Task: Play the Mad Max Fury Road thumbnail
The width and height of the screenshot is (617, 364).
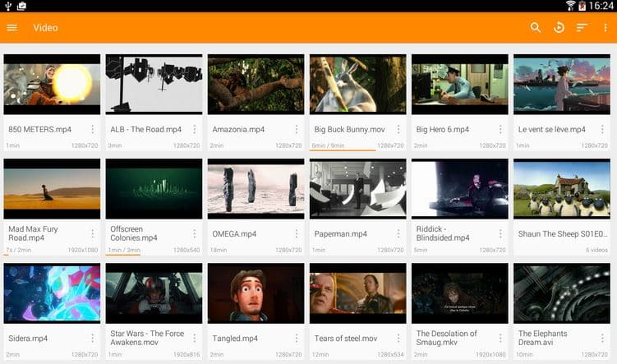Action: (52, 189)
